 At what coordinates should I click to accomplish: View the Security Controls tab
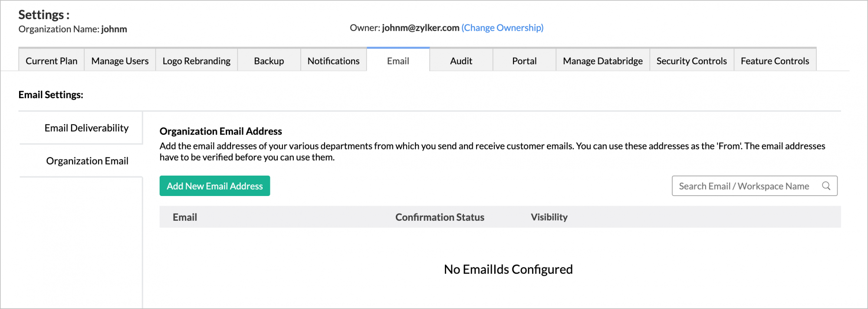tap(691, 60)
